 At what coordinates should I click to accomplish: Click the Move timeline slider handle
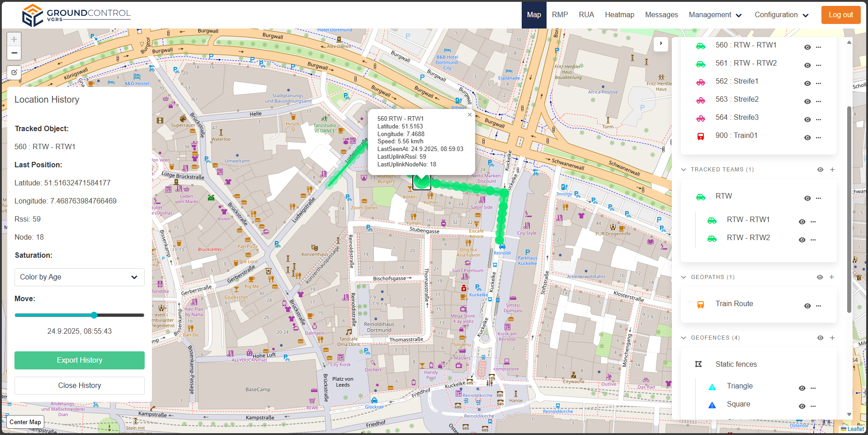click(94, 315)
